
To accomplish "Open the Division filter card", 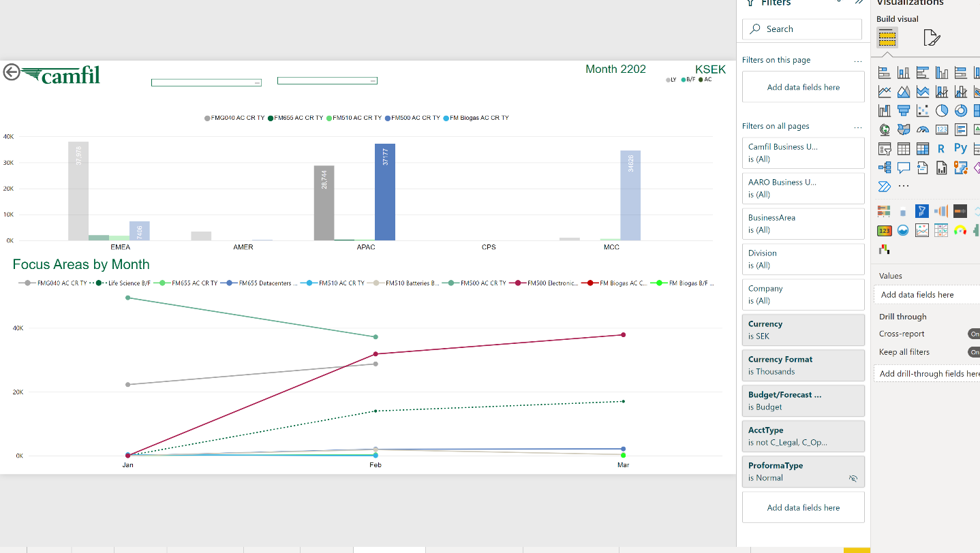I will point(803,259).
